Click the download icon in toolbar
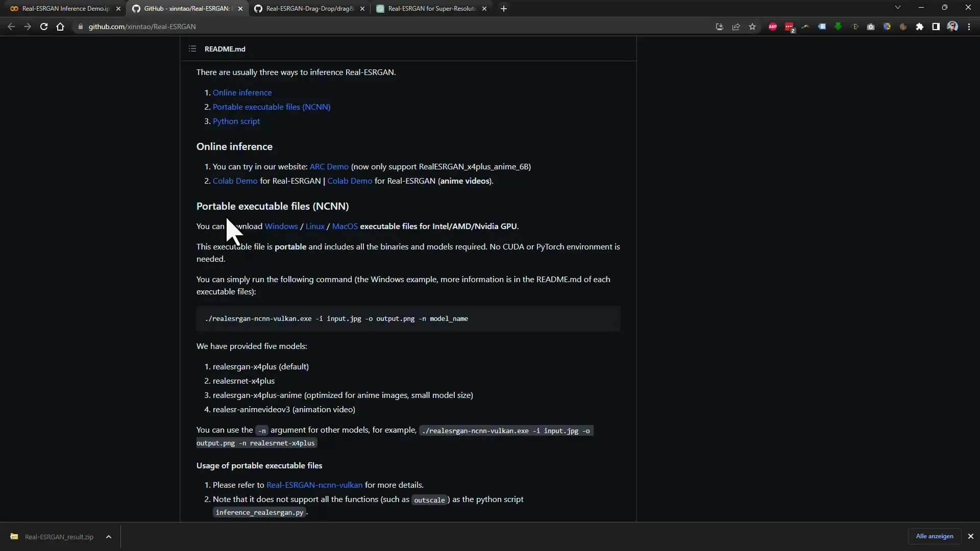Screen dimensions: 980x551 [x=719, y=26]
